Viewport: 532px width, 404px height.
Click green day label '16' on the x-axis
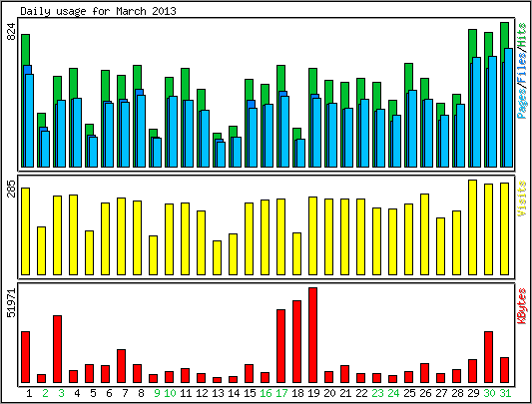(266, 393)
